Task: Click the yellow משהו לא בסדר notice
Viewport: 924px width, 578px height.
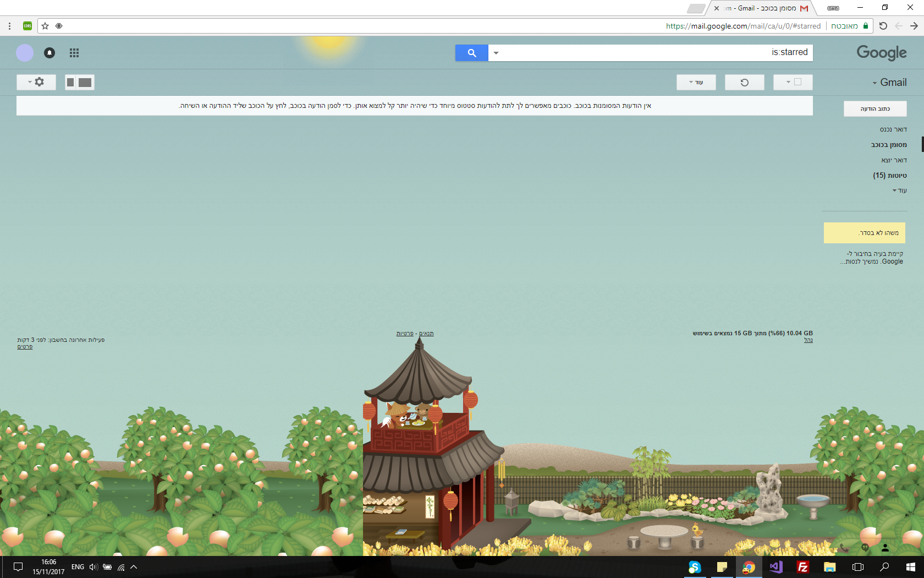Action: click(865, 233)
